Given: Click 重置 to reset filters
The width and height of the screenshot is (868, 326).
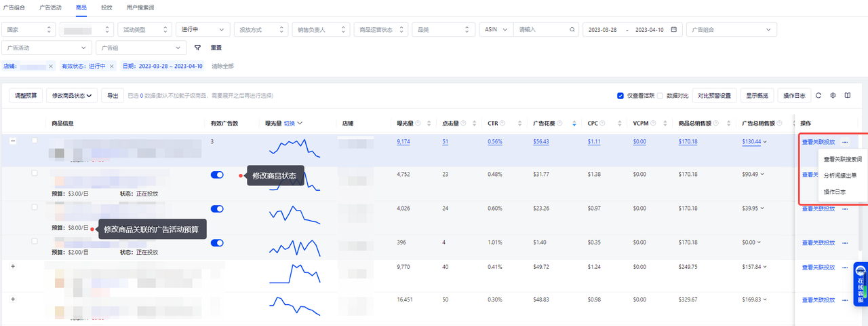Looking at the screenshot, I should click(216, 48).
